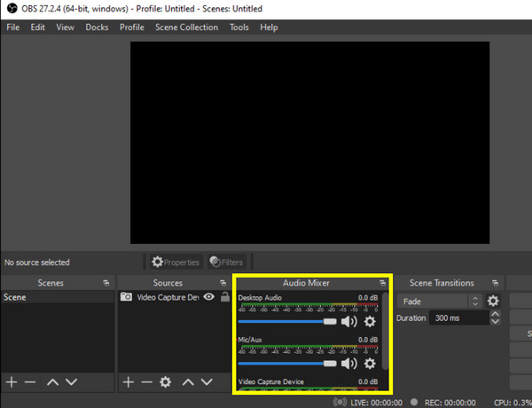This screenshot has width=532, height=408.
Task: Click the REC: 00:00:00 status
Action: pyautogui.click(x=450, y=403)
